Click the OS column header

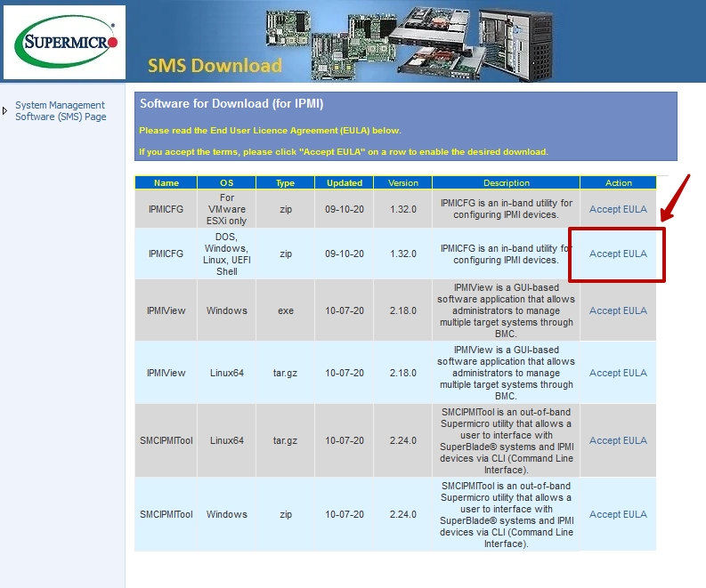click(226, 182)
